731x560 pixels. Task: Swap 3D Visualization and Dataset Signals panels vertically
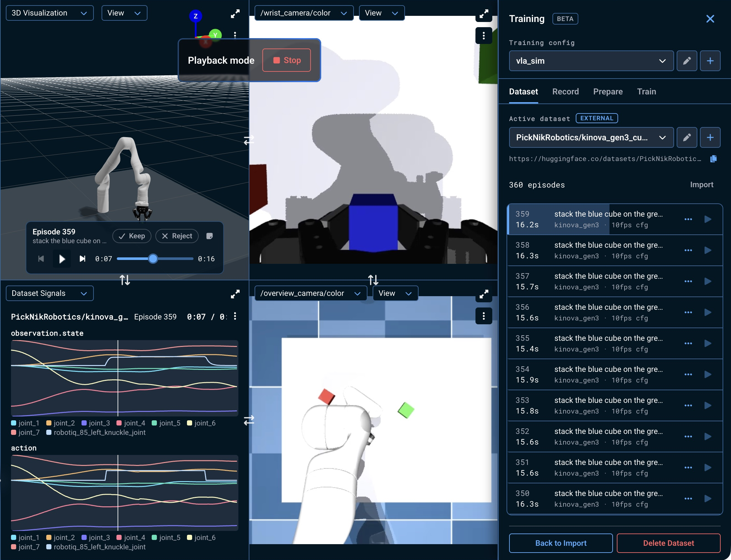[125, 280]
